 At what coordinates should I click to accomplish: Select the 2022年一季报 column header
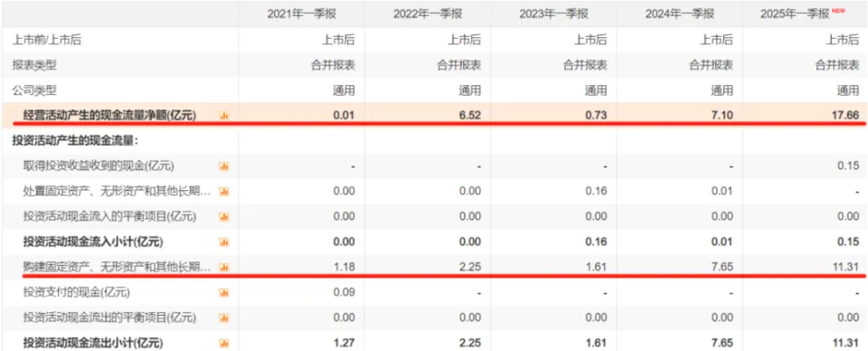[428, 14]
